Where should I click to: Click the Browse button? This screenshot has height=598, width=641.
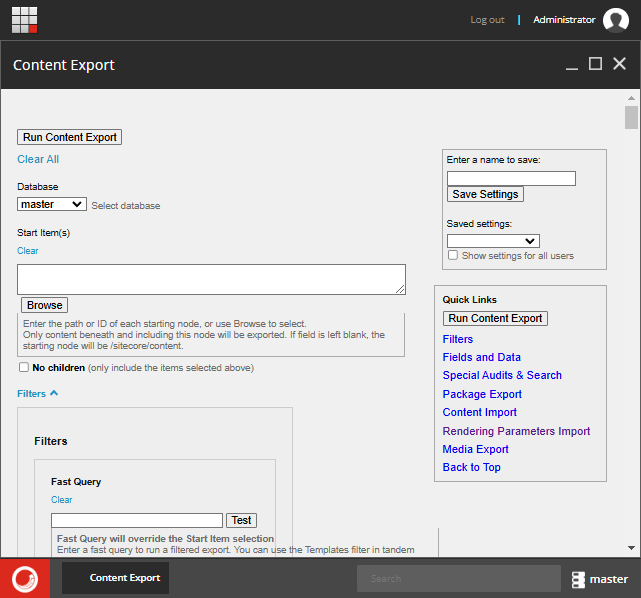(x=44, y=305)
